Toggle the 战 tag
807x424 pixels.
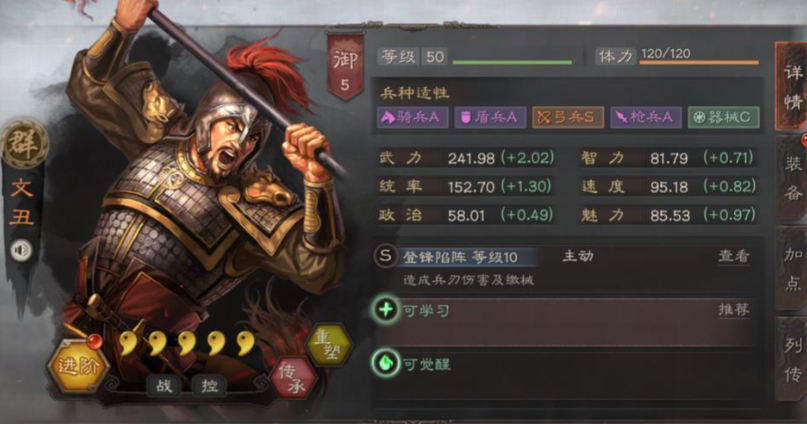tap(164, 385)
